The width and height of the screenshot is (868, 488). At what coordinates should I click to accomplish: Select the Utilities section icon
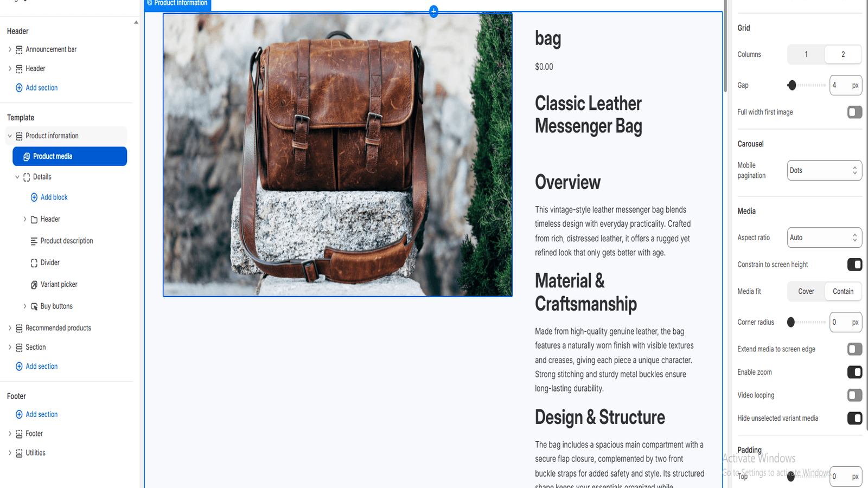tap(19, 453)
